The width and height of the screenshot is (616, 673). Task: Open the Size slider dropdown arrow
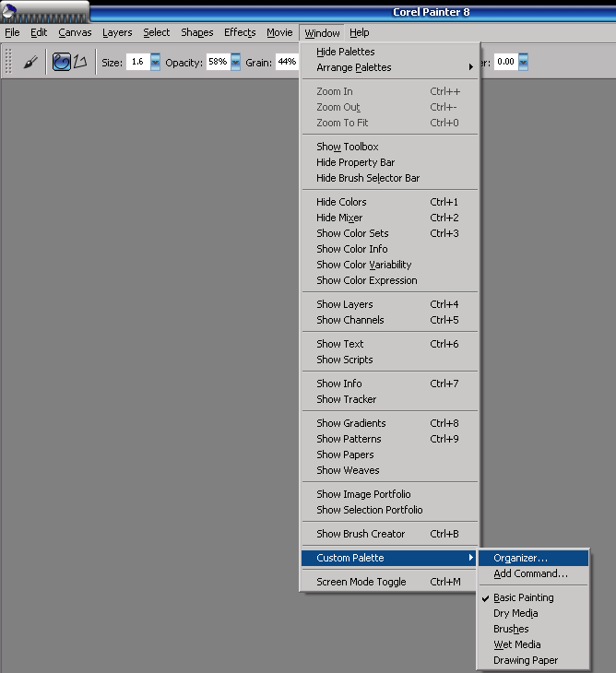click(156, 63)
